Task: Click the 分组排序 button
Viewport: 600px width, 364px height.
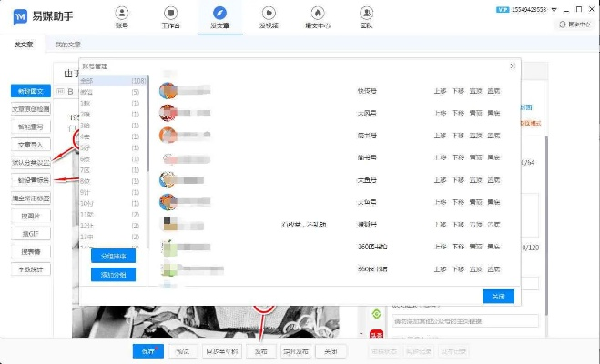Action: click(x=113, y=257)
